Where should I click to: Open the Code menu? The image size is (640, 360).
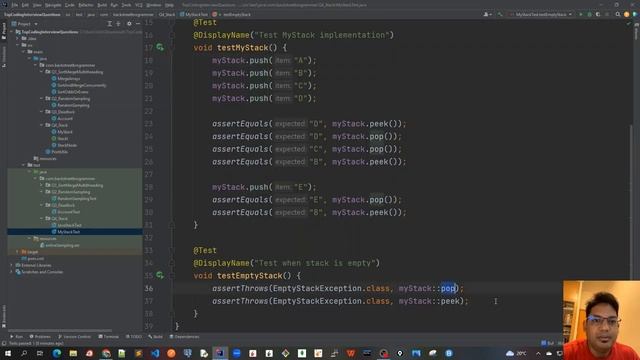pos(70,5)
